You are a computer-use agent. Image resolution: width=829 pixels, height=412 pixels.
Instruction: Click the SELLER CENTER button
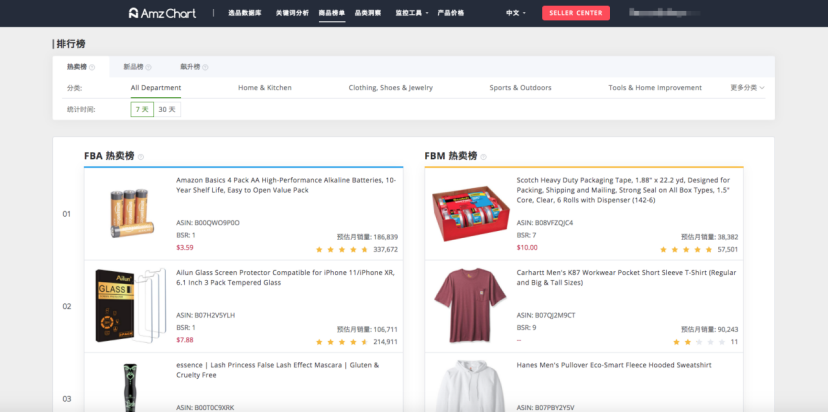[576, 13]
